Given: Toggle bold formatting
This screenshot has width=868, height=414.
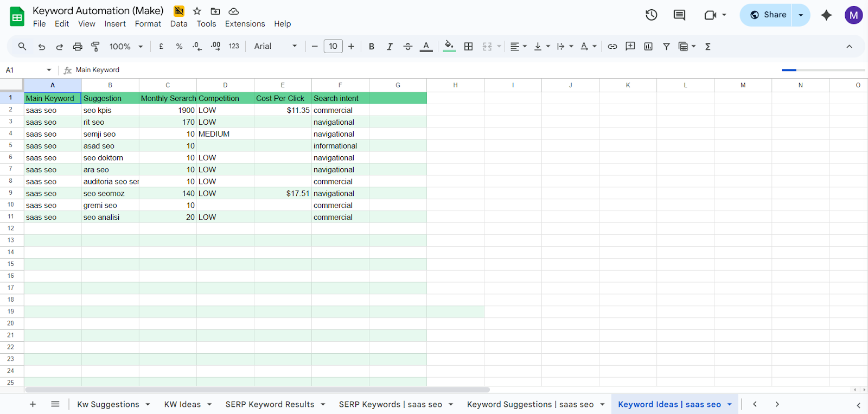Looking at the screenshot, I should coord(372,47).
